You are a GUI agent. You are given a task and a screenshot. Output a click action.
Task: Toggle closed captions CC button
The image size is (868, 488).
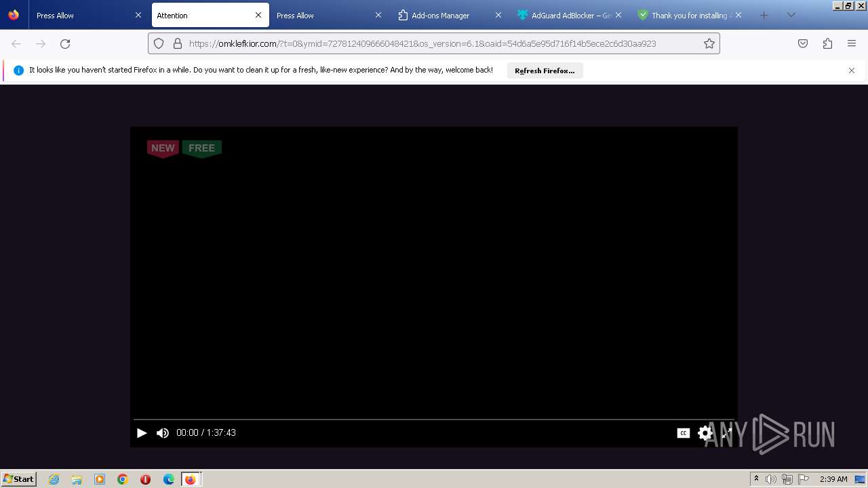pyautogui.click(x=684, y=433)
